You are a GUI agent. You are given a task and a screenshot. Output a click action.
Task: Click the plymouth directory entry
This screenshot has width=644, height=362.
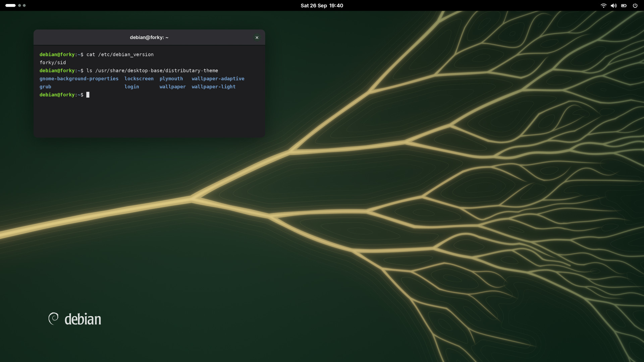(171, 79)
